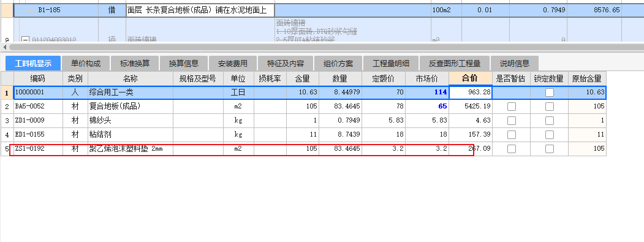Select the 换算信息 tab
644x242 pixels.
click(x=184, y=64)
